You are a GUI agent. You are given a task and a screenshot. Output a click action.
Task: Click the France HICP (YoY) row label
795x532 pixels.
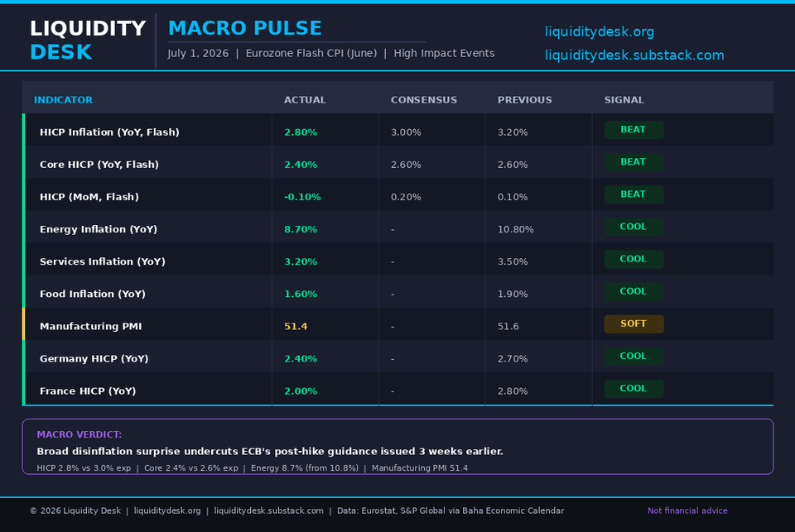[x=88, y=391]
